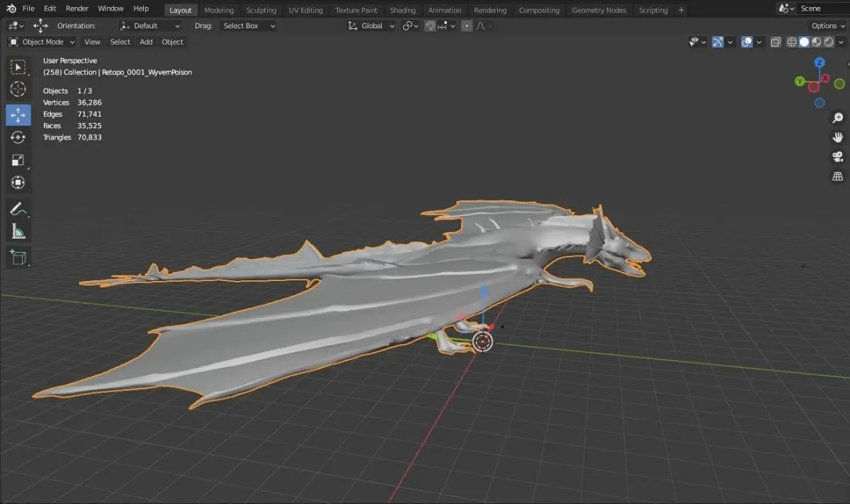Add a new workspace with plus button
Screen dimensions: 850x504
point(681,10)
